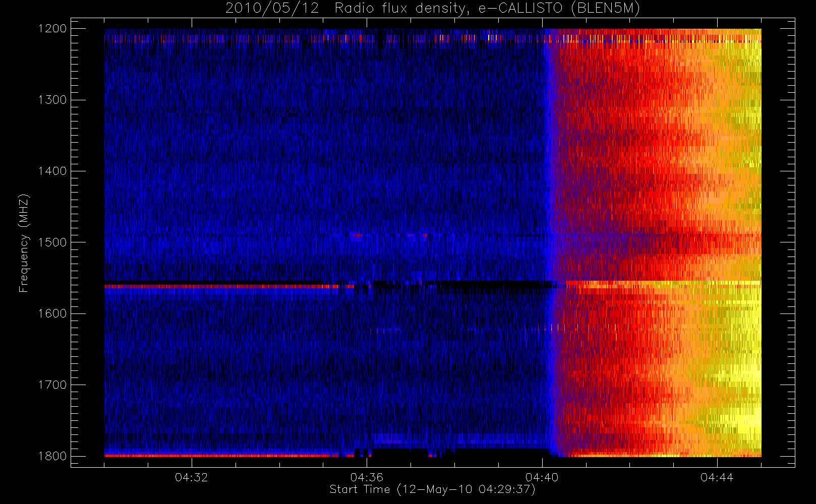Select the 1400 frequency tick label
Image resolution: width=816 pixels, height=504 pixels.
point(52,171)
